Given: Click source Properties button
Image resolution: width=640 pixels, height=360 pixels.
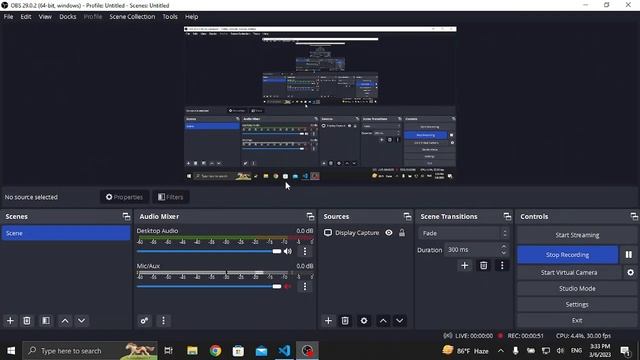Looking at the screenshot, I should point(124,197).
